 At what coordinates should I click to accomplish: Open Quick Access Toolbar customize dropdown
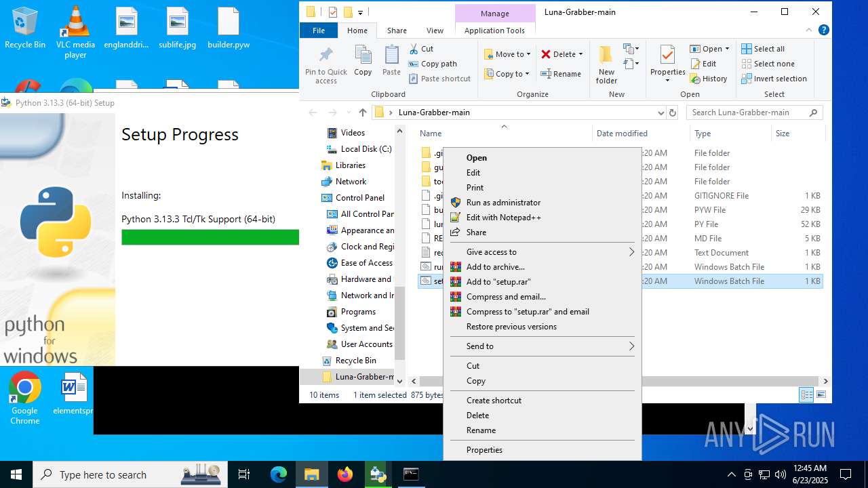tap(361, 12)
